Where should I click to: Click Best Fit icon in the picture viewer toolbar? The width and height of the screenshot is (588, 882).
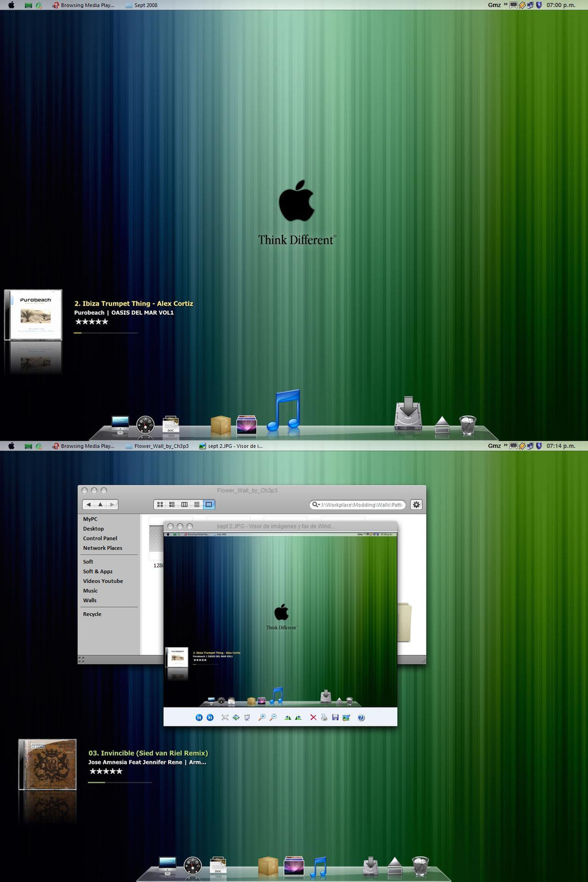tap(225, 717)
